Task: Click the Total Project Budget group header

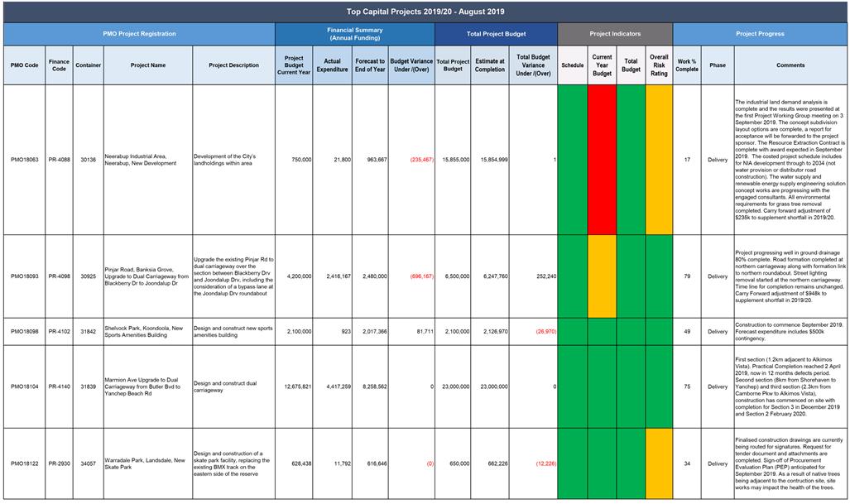Action: (496, 34)
